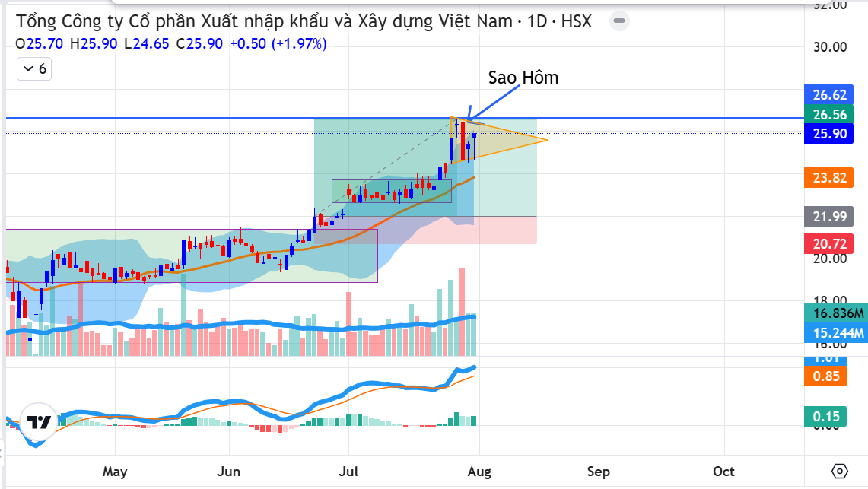
Task: Click the orange 23.82 price label
Action: click(x=829, y=177)
